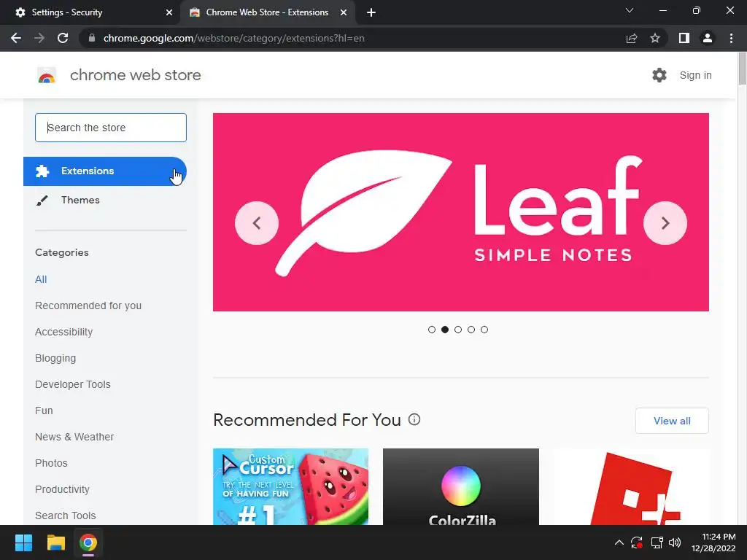Open a new browser tab

(371, 12)
